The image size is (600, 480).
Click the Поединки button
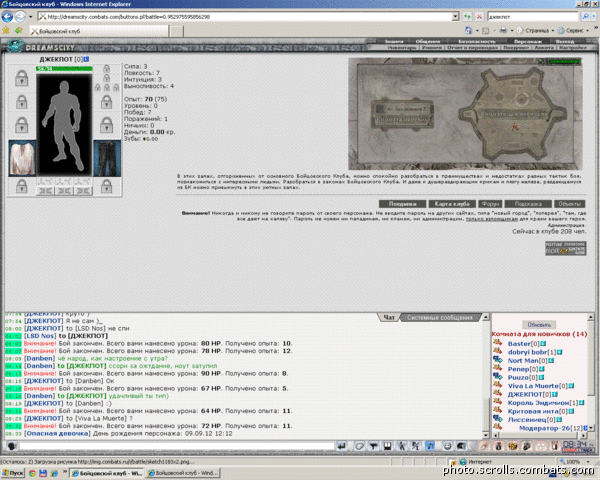tap(403, 204)
